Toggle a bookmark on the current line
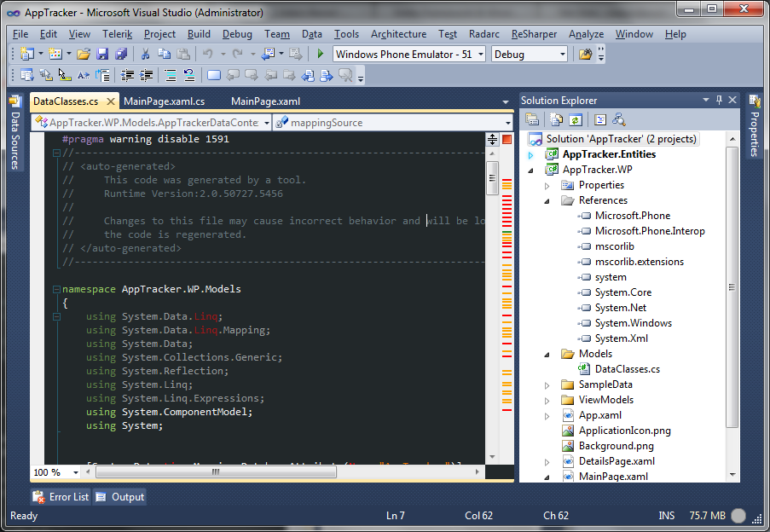The height and width of the screenshot is (532, 770). pos(214,75)
